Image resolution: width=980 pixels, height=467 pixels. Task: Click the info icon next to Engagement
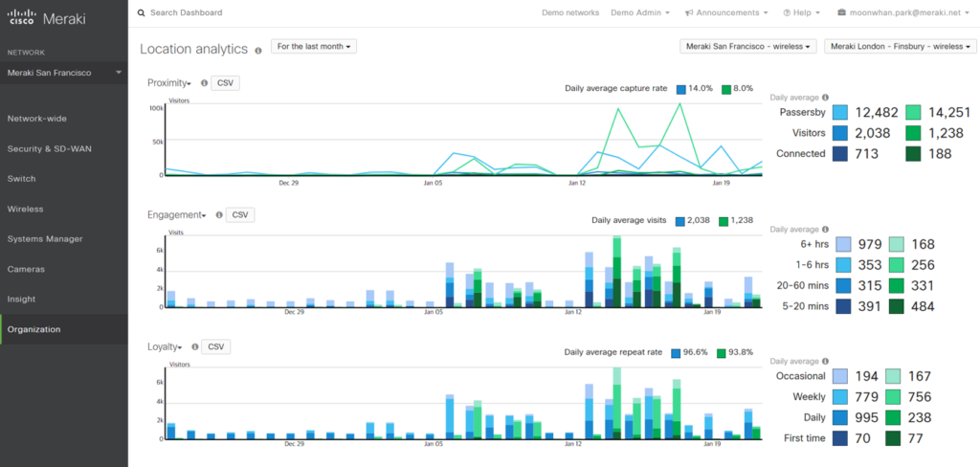click(219, 215)
